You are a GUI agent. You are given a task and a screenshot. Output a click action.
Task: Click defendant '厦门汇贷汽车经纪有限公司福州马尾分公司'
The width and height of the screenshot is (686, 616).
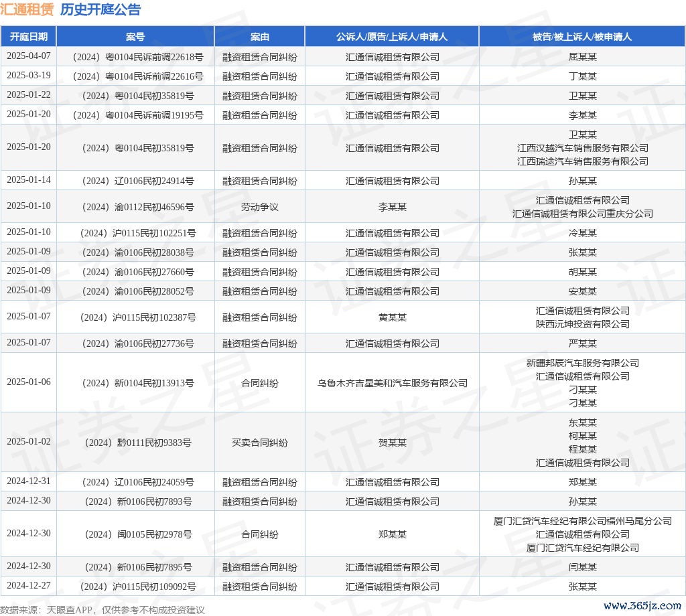click(x=583, y=521)
